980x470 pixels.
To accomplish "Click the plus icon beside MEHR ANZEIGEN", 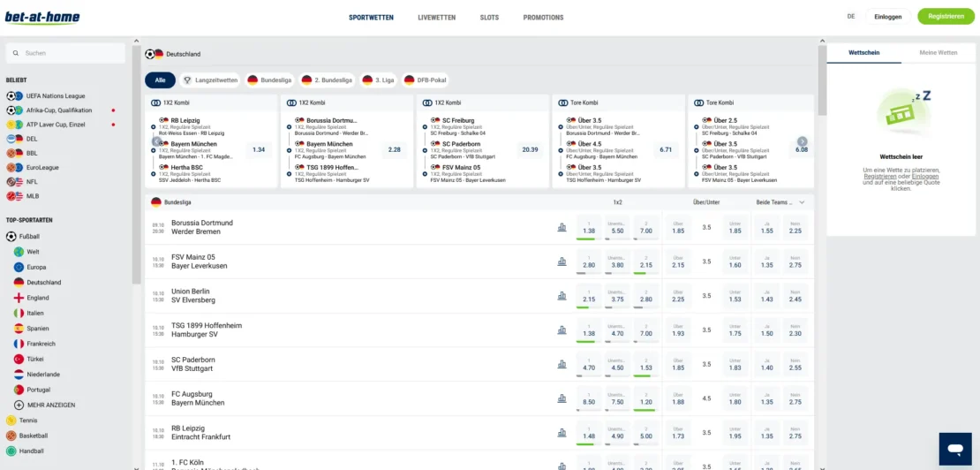I will (19, 405).
